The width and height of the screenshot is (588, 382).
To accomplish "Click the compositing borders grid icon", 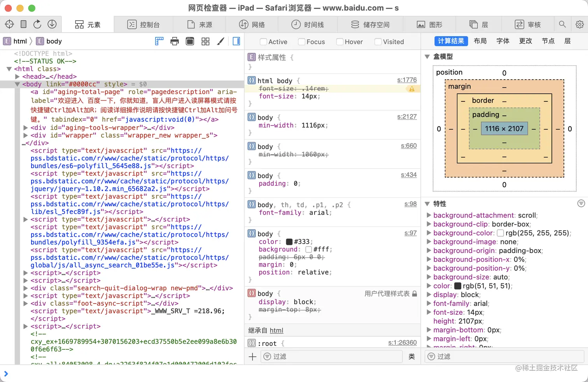I will (205, 41).
